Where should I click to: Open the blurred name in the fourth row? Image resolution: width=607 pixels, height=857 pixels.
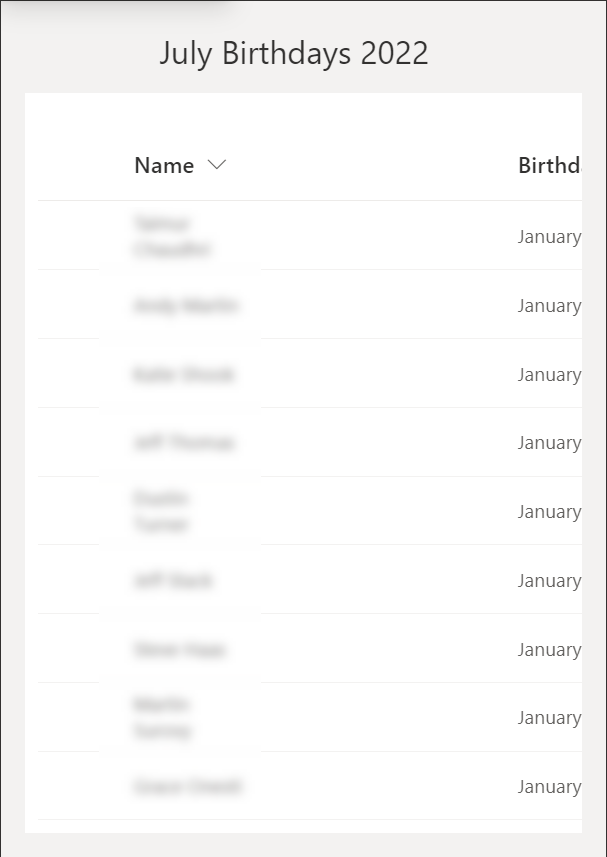pyautogui.click(x=183, y=443)
